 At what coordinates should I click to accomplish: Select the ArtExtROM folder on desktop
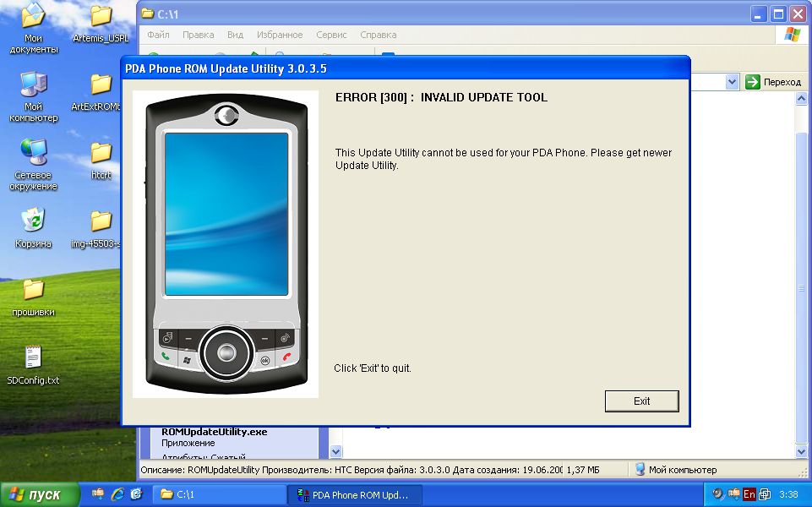click(x=98, y=92)
